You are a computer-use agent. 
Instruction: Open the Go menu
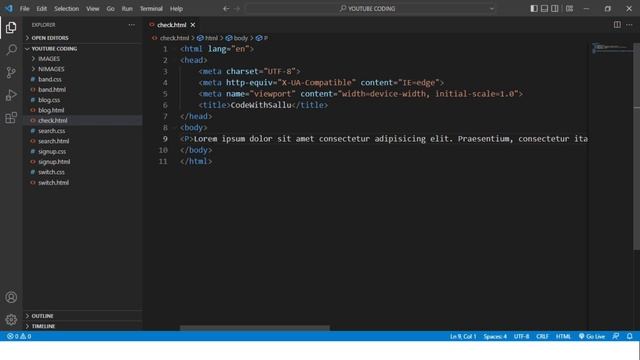[110, 9]
